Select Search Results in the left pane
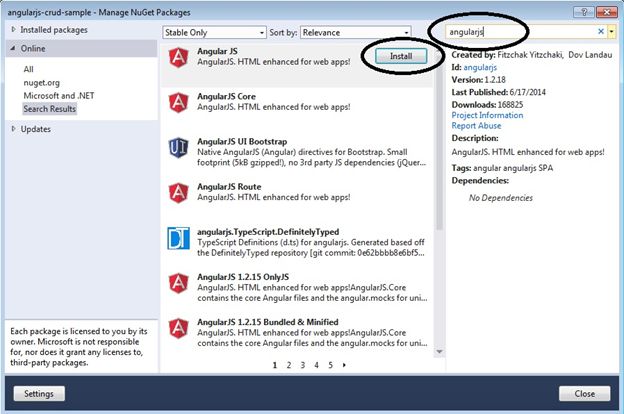Viewport: 624px width, 414px height. [49, 109]
